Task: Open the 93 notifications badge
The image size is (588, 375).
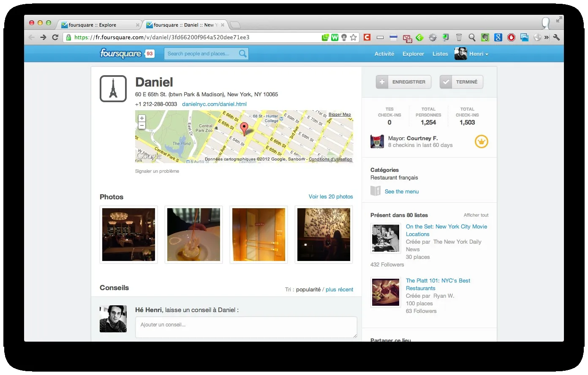Action: click(x=150, y=54)
